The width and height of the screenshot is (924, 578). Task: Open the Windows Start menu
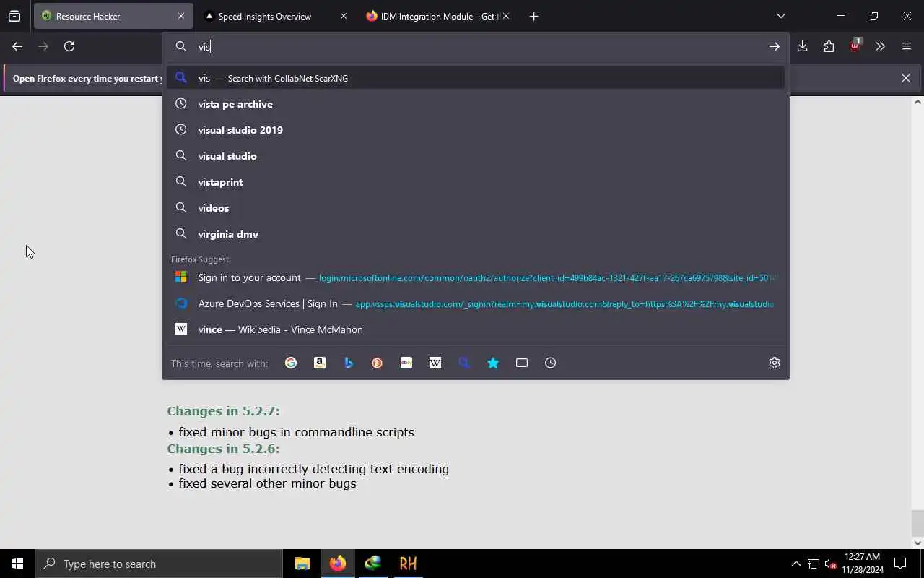(17, 564)
